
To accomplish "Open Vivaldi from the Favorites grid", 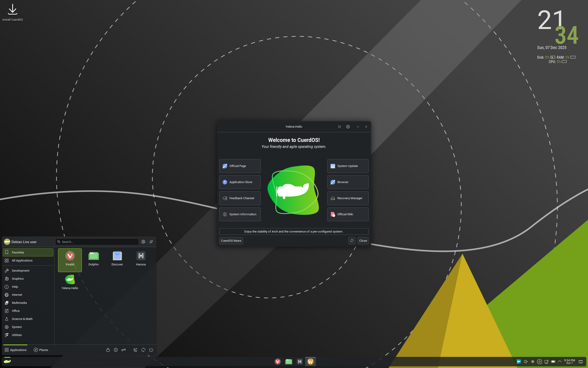I will point(70,260).
